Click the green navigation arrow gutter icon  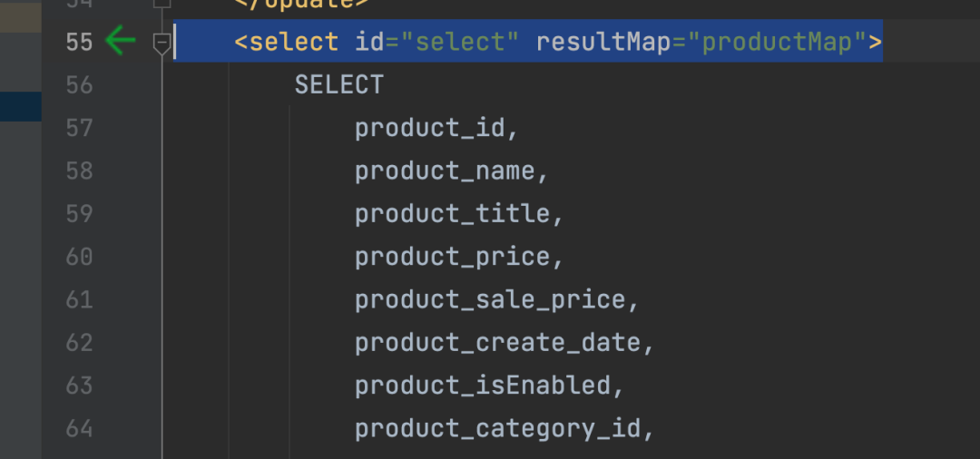tap(120, 42)
